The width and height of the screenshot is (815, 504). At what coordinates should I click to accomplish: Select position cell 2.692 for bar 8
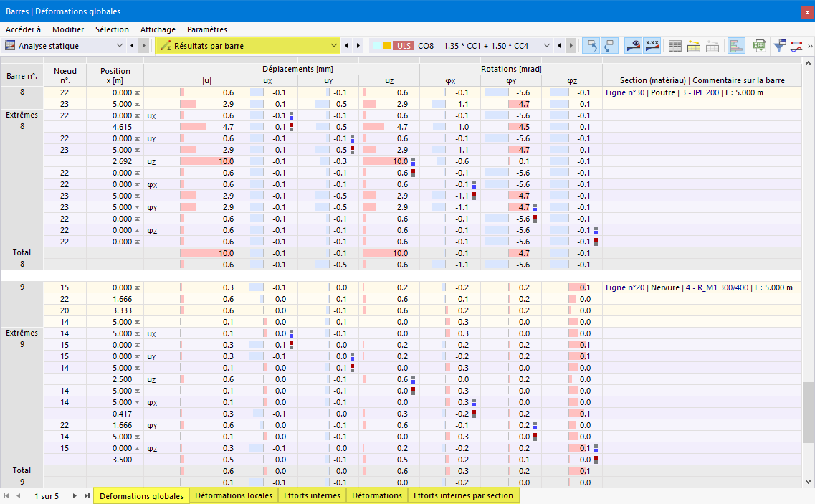pyautogui.click(x=115, y=161)
